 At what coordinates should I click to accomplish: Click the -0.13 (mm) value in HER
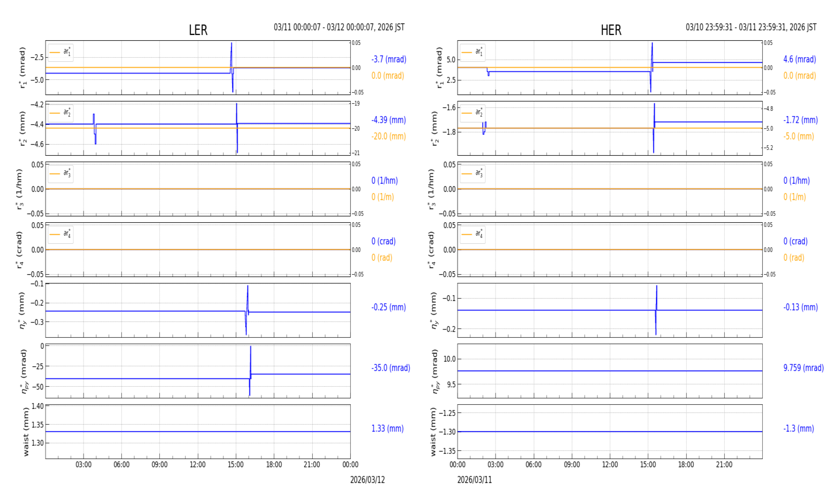pos(801,307)
